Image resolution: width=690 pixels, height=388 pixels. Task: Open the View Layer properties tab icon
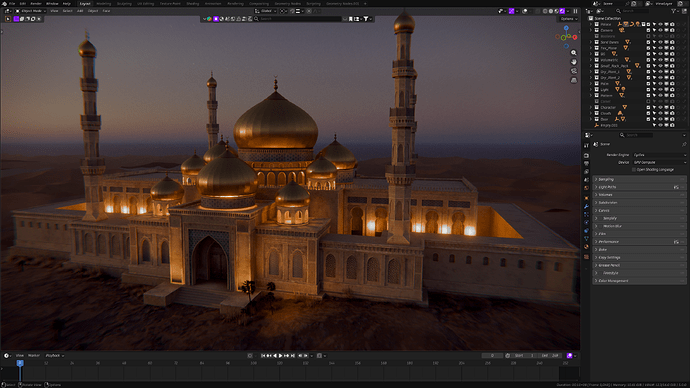pos(586,172)
